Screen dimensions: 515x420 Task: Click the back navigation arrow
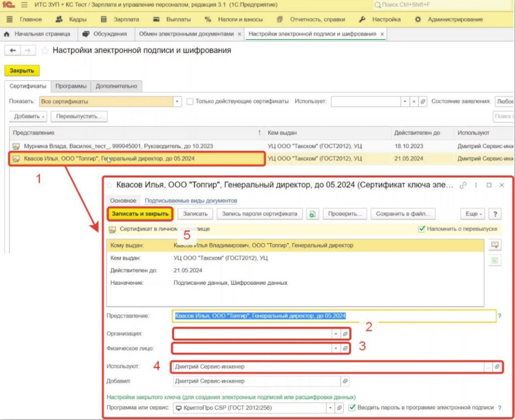[13, 51]
